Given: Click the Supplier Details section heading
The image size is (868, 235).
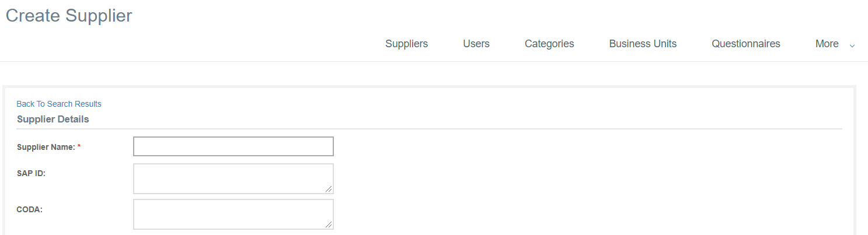Looking at the screenshot, I should coord(53,119).
